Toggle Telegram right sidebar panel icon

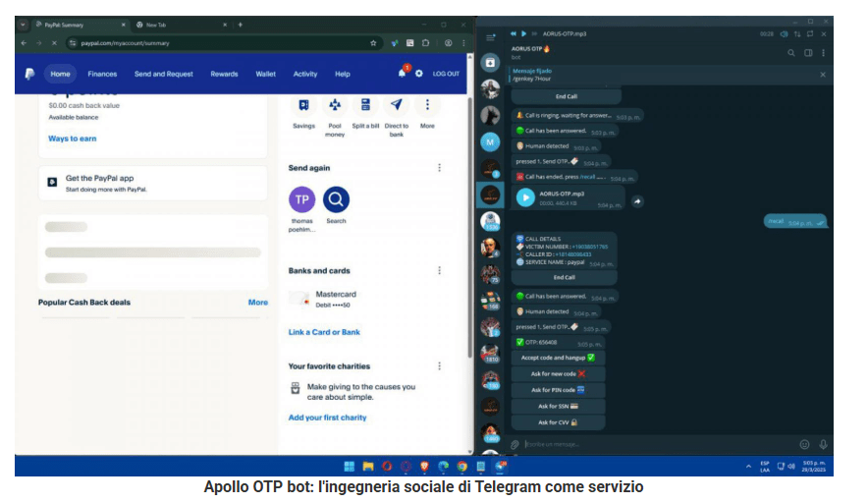[808, 53]
